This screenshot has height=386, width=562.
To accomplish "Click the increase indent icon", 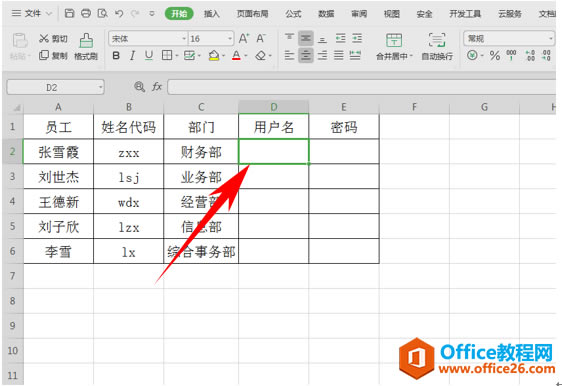I will click(x=357, y=38).
